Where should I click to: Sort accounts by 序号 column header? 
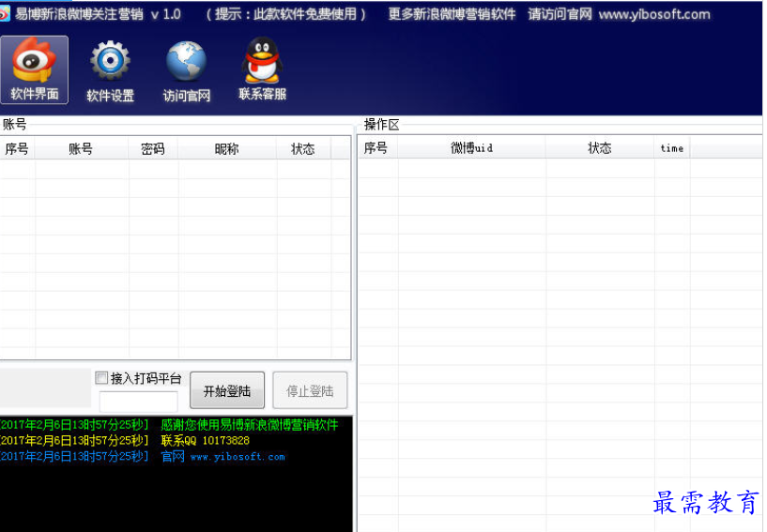[x=17, y=148]
